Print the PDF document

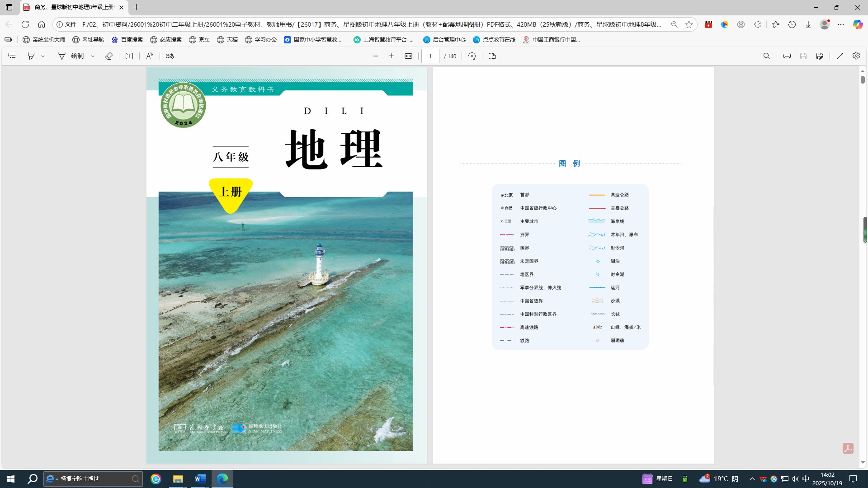[787, 56]
